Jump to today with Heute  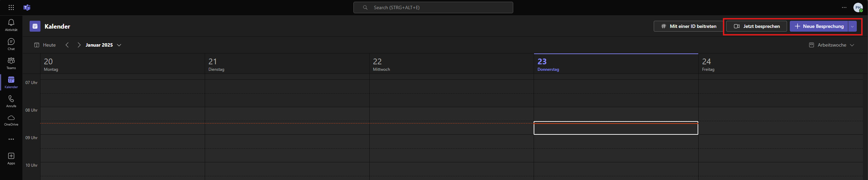(x=45, y=45)
